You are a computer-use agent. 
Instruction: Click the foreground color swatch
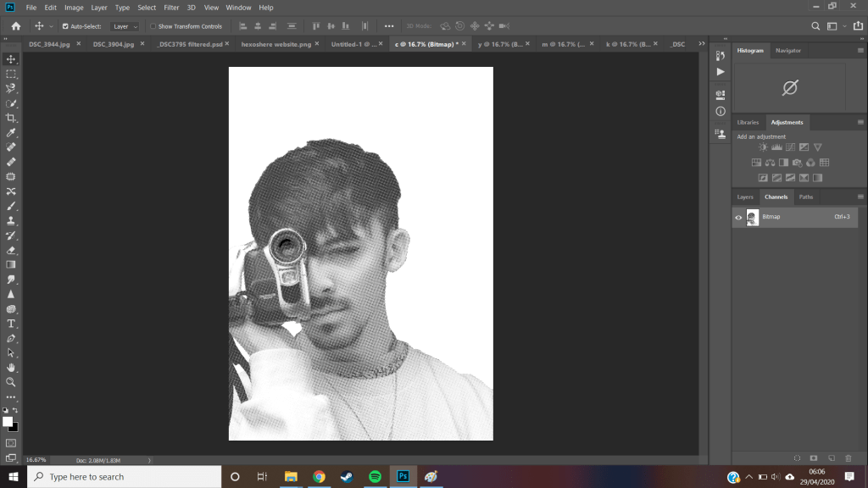[x=8, y=422]
